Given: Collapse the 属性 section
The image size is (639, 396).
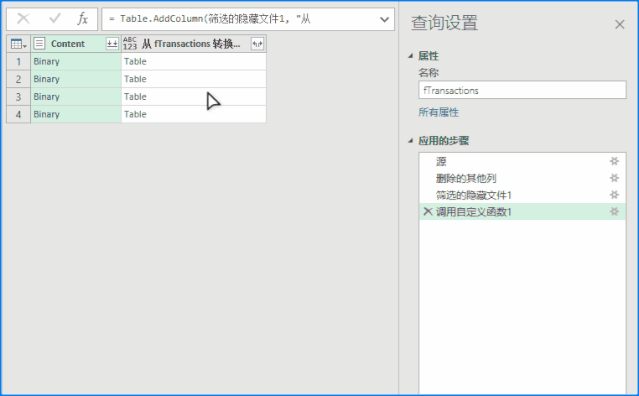Looking at the screenshot, I should 410,56.
